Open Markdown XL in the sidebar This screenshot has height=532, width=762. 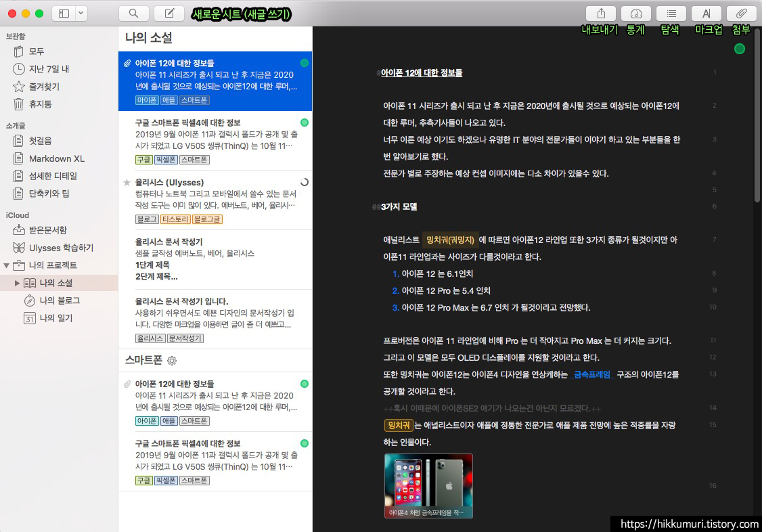click(58, 158)
